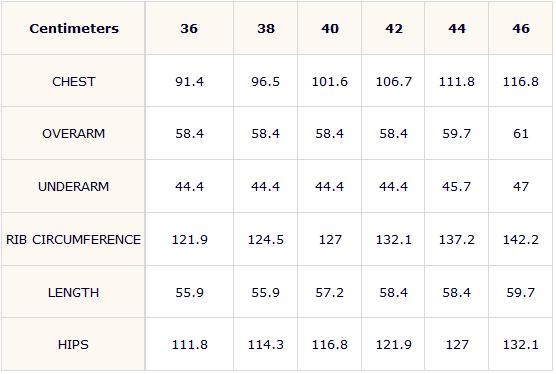The height and width of the screenshot is (374, 556).
Task: Click overarm value 61 for size 46
Action: (521, 134)
